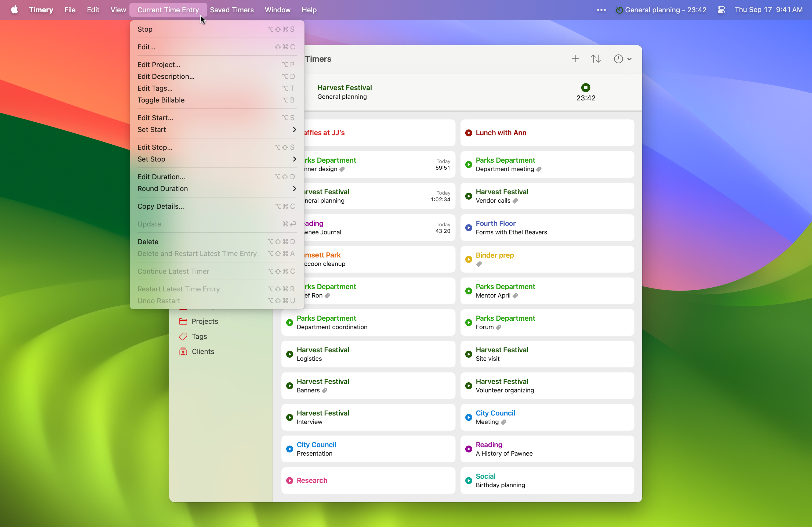Start the Social Birthday planning timer
812x527 pixels.
tap(469, 481)
